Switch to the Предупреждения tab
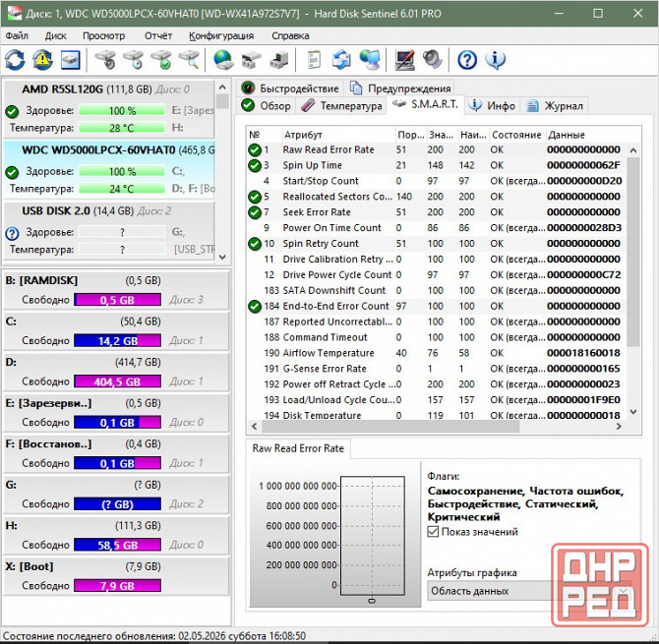This screenshot has width=659, height=644. point(400,88)
